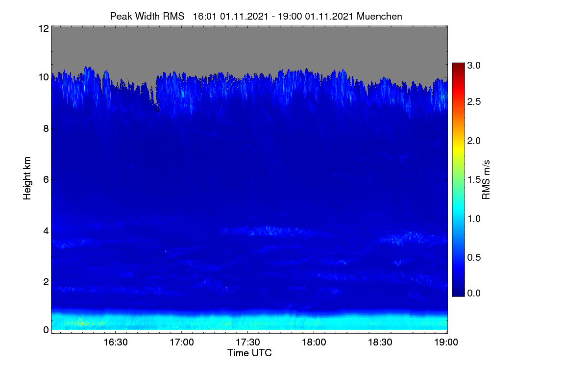Screen dimensions: 588x392
Task: Click the 17:00 time tick label
Action: pos(182,342)
